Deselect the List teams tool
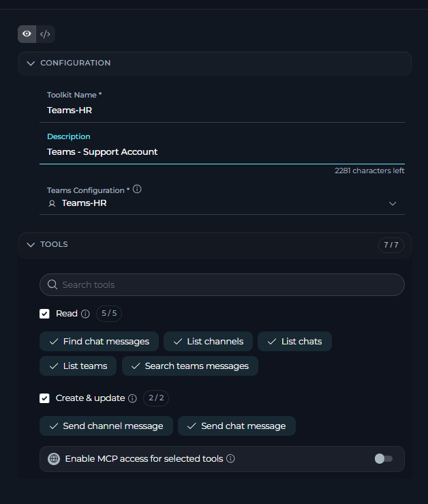The height and width of the screenshot is (504, 428). pos(78,366)
